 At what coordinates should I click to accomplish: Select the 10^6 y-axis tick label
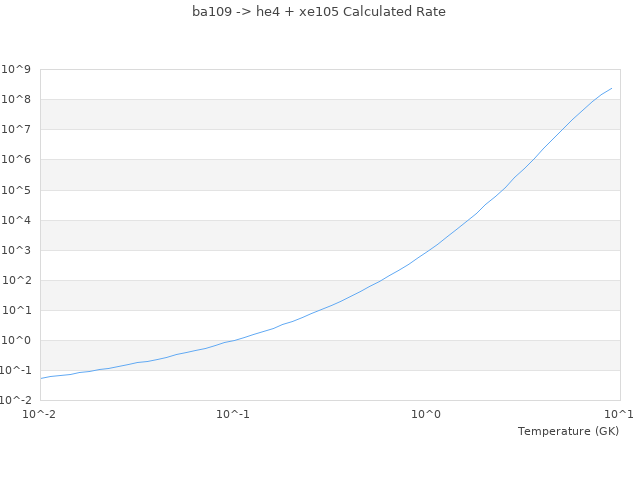click(x=17, y=160)
